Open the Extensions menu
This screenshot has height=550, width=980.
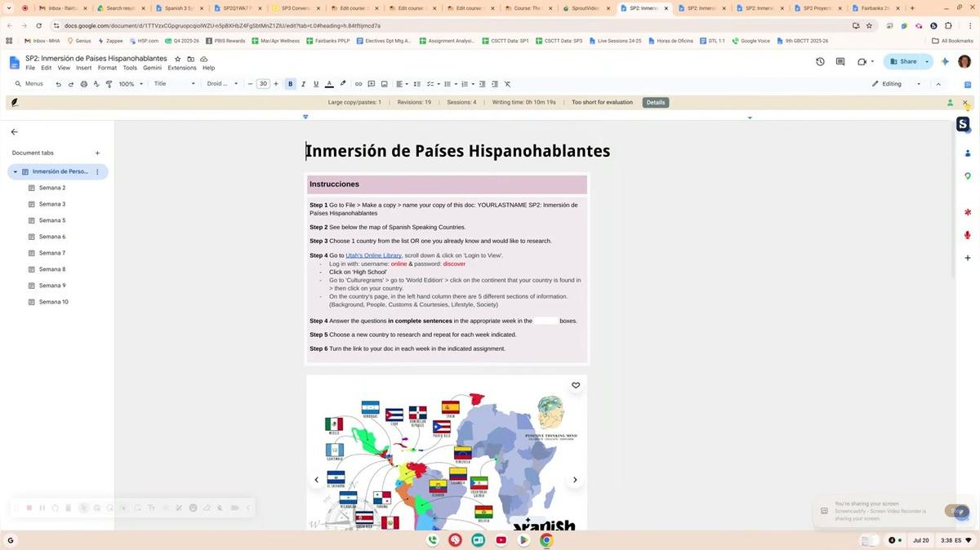[x=182, y=69]
